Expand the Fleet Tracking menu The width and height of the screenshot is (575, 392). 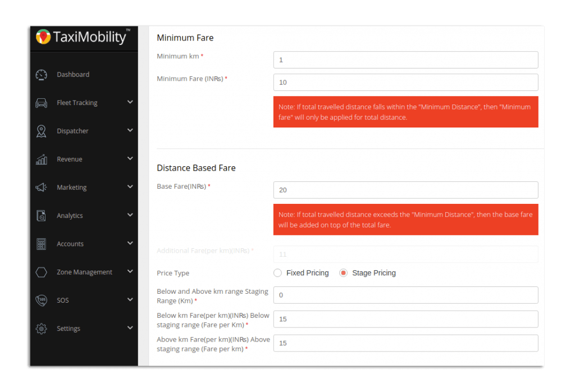click(130, 102)
